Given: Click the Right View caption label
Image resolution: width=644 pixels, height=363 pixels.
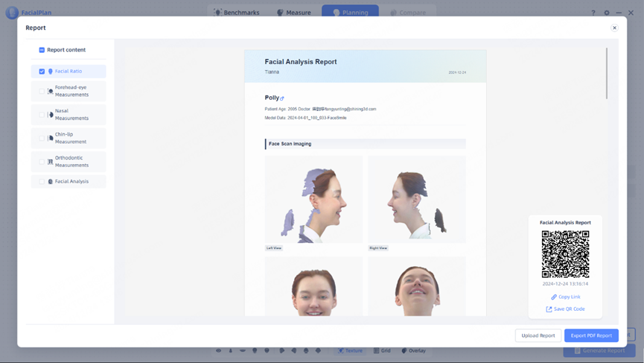Looking at the screenshot, I should [378, 248].
